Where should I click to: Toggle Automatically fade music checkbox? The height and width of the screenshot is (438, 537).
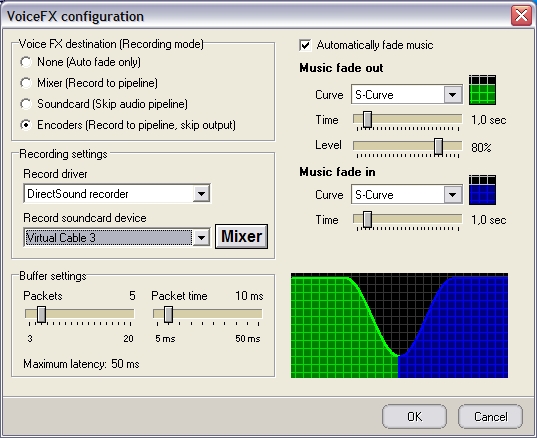point(305,45)
